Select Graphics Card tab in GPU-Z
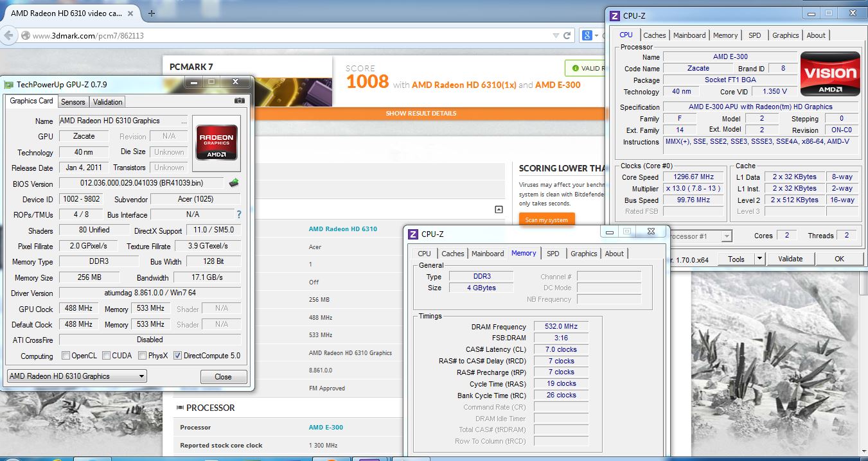 coord(31,101)
